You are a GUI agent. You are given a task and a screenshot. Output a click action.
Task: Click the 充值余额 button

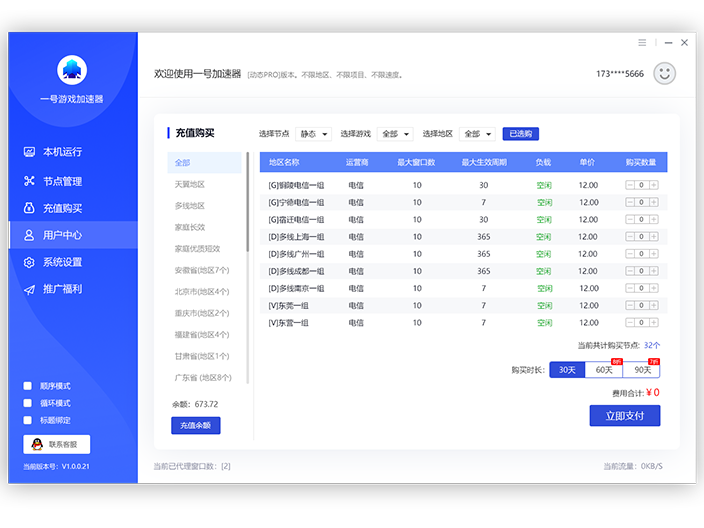pyautogui.click(x=196, y=425)
